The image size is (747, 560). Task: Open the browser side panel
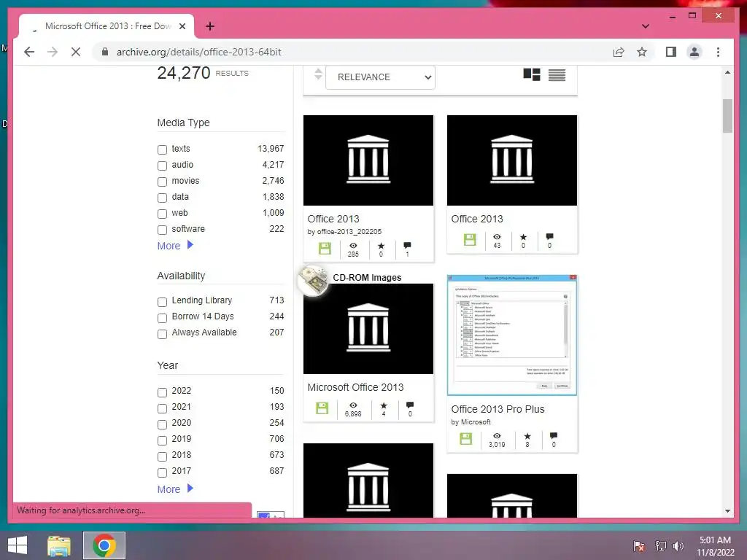point(671,52)
